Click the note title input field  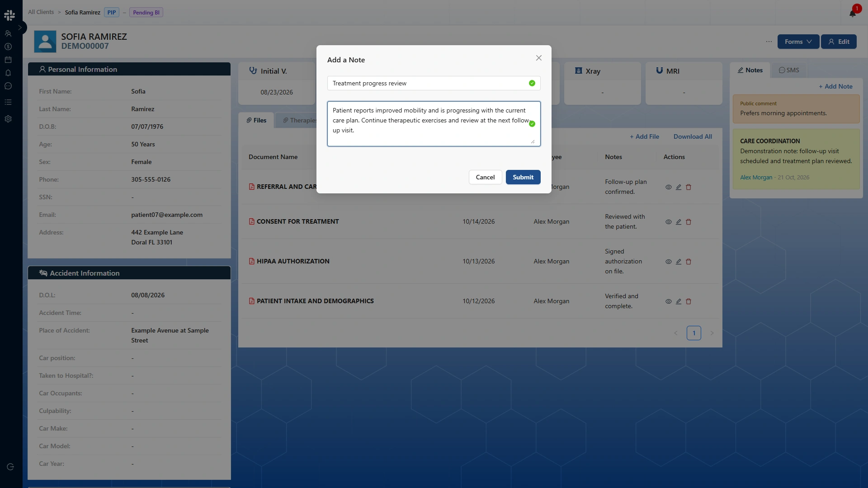point(434,83)
